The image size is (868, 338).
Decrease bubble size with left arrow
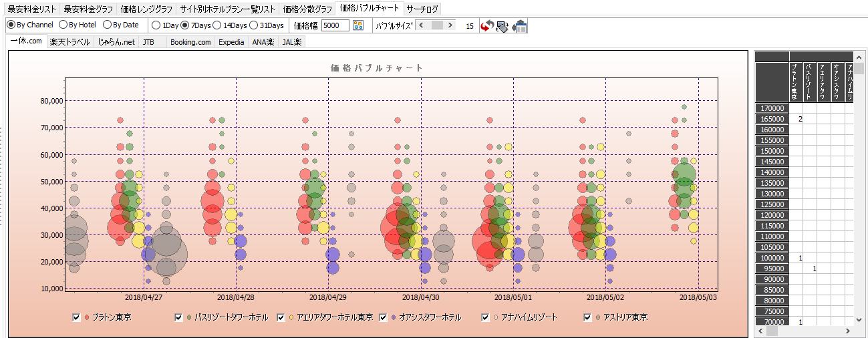421,25
